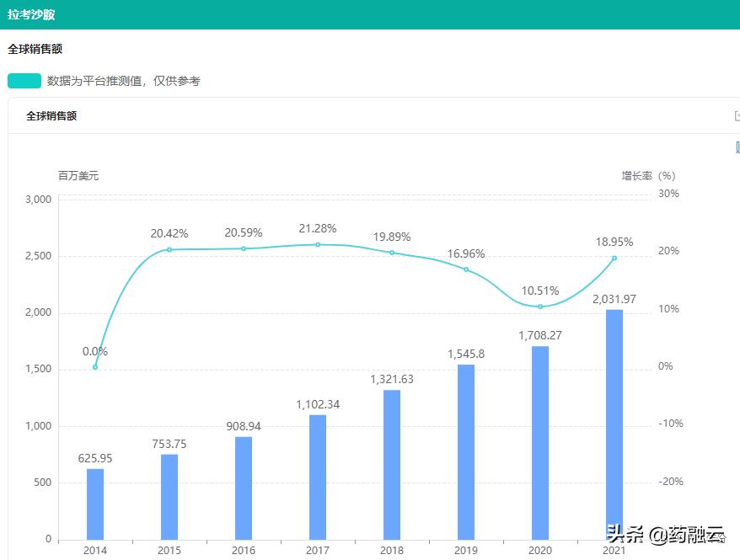740x560 pixels.
Task: Click the bold 全球销售额 section heading
Action: tap(35, 49)
